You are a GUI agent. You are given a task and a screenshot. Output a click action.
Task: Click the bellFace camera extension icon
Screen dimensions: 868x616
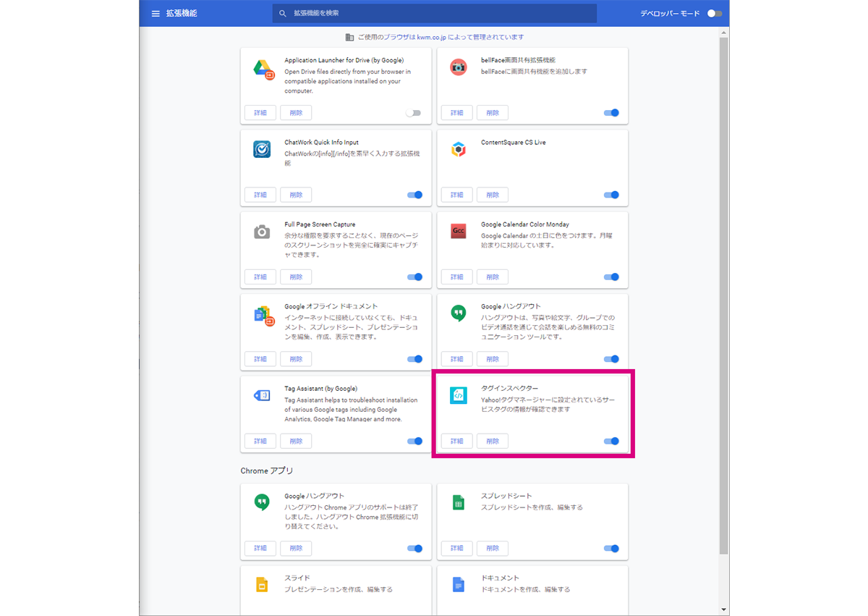(x=459, y=68)
